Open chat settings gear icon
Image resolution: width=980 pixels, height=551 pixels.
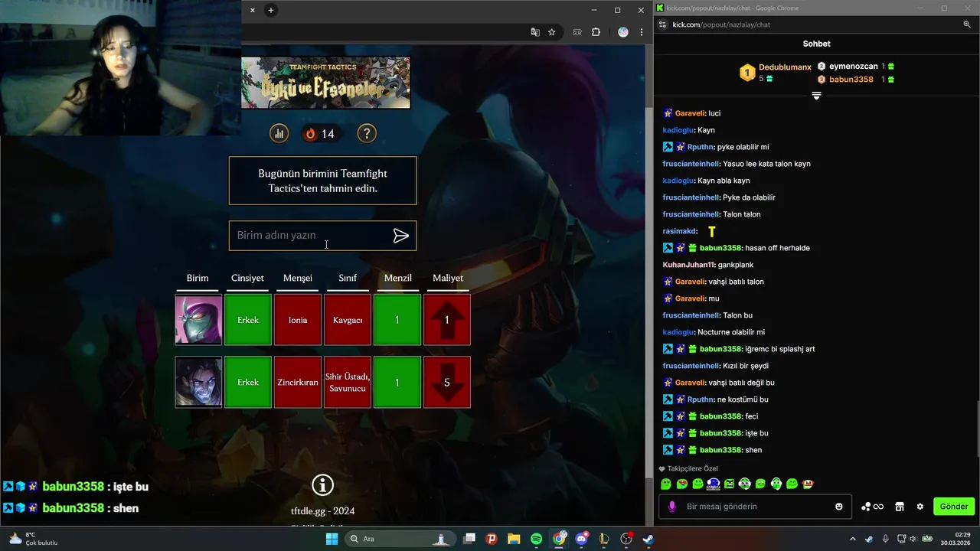pos(920,507)
